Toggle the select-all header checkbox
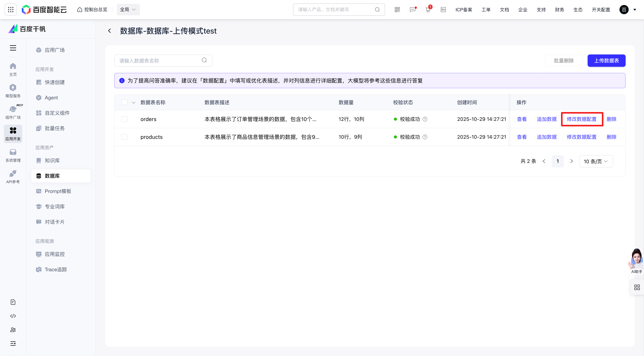644x356 pixels. pyautogui.click(x=124, y=102)
